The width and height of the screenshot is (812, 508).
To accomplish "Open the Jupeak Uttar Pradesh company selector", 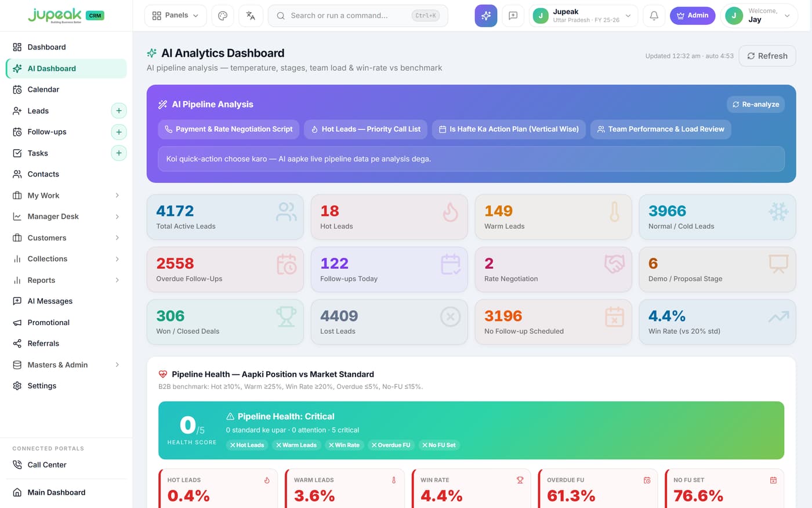I will pos(583,16).
